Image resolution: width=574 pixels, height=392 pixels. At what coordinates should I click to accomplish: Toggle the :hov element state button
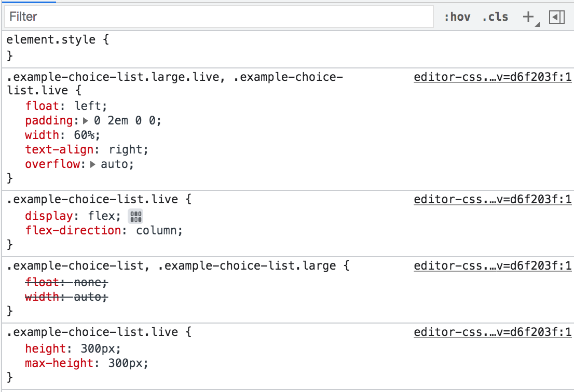457,17
